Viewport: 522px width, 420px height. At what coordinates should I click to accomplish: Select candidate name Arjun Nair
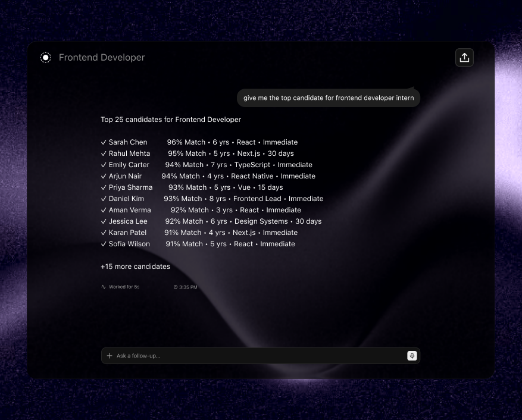(125, 176)
